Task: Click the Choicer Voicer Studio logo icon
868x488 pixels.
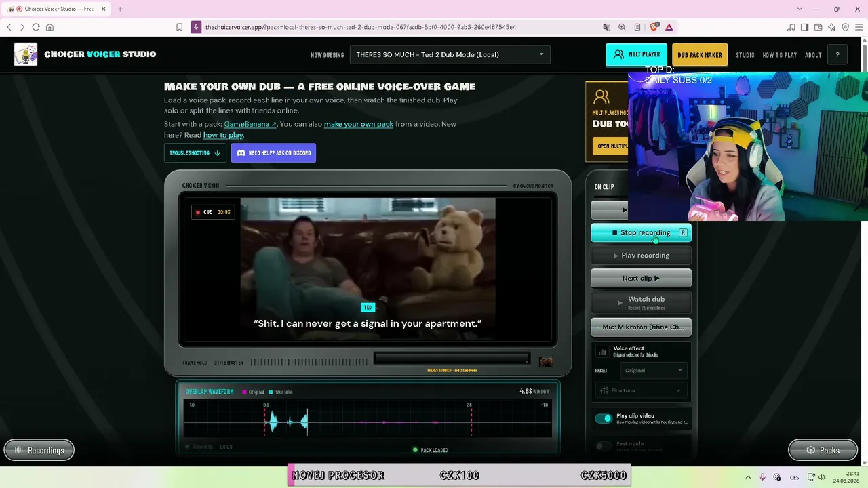Action: [x=26, y=54]
